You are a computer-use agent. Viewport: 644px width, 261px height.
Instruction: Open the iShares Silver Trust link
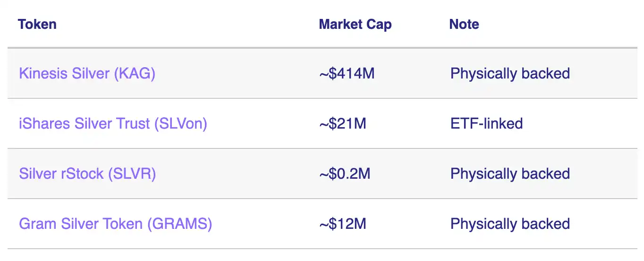pyautogui.click(x=113, y=124)
